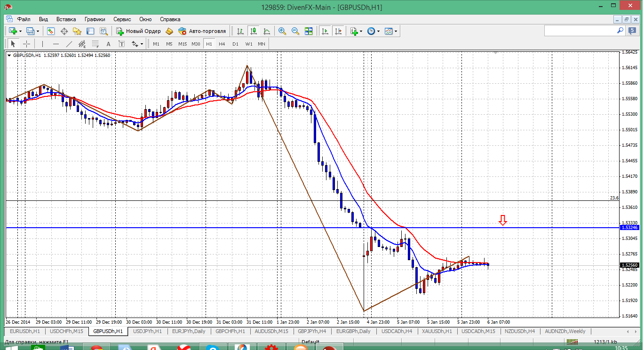The width and height of the screenshot is (644, 350).
Task: Open the Market Watch window icon
Action: pyautogui.click(x=51, y=31)
